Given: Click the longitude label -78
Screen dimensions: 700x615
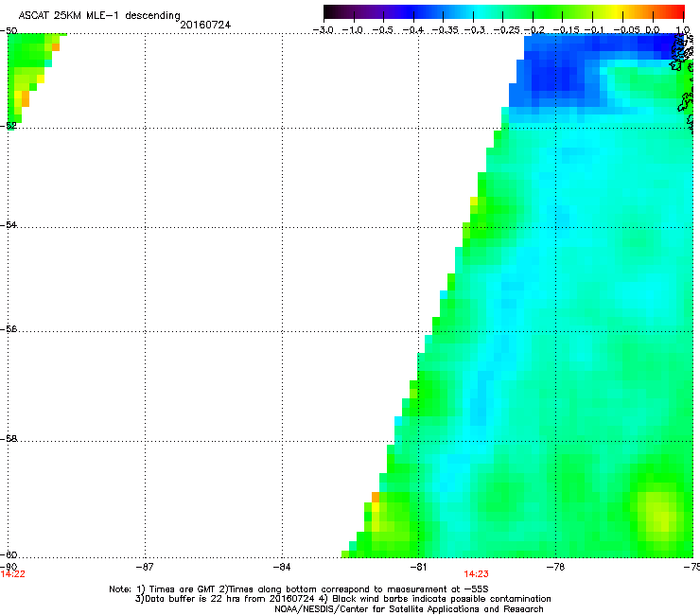Looking at the screenshot, I should 556,567.
